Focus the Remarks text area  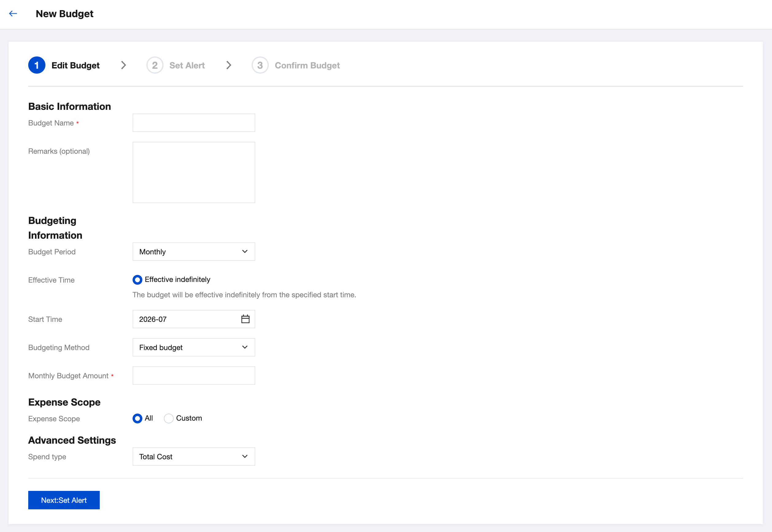(x=194, y=172)
